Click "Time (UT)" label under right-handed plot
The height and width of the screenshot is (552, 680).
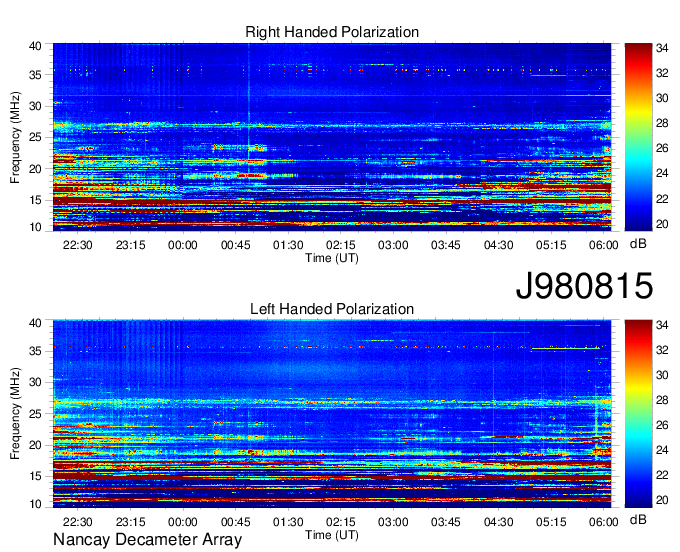tap(332, 258)
